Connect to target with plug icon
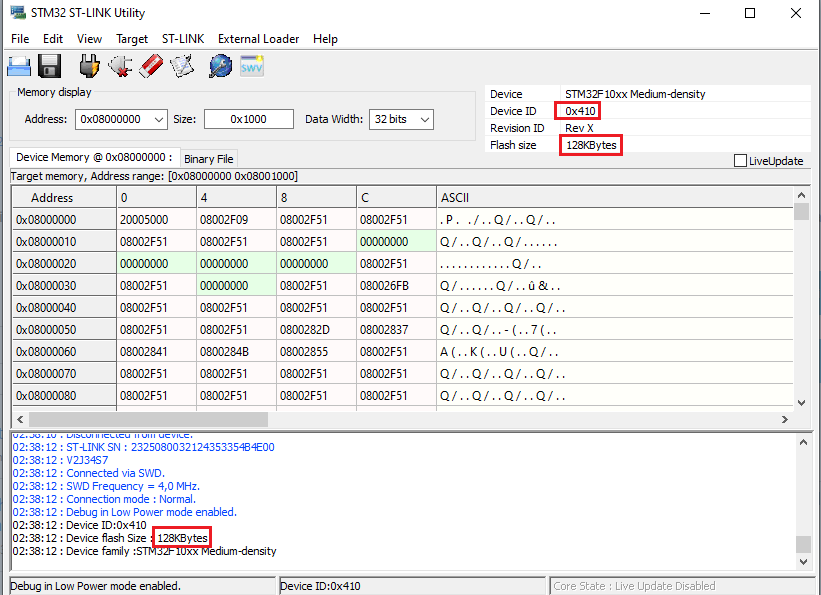 pyautogui.click(x=90, y=67)
